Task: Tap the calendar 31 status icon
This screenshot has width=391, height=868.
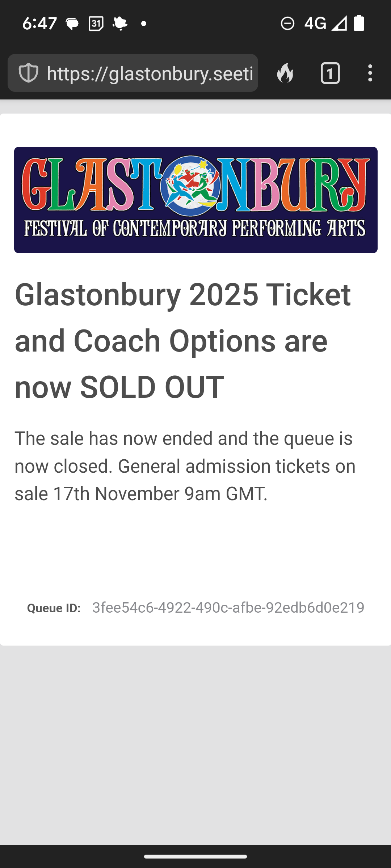Action: pyautogui.click(x=96, y=24)
